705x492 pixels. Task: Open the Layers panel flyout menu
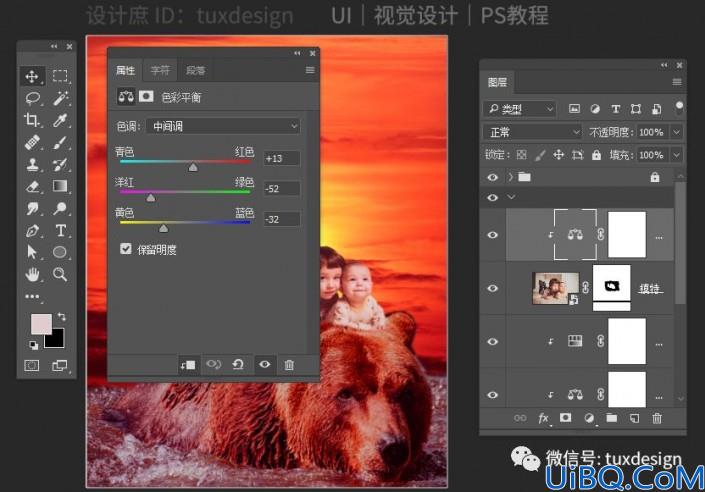677,82
